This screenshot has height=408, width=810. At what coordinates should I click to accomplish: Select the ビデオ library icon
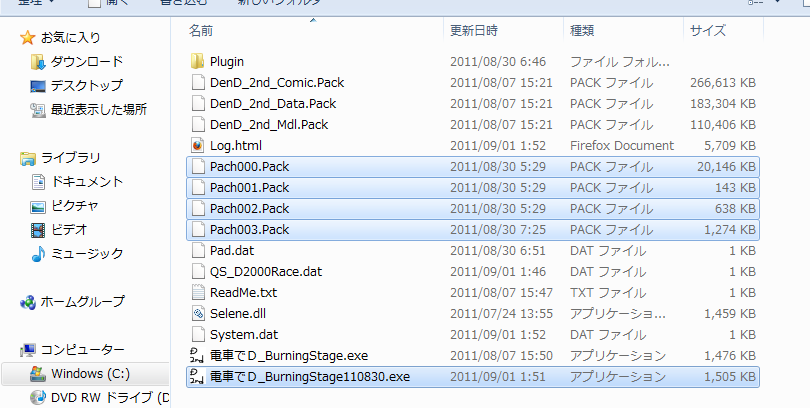pos(38,229)
